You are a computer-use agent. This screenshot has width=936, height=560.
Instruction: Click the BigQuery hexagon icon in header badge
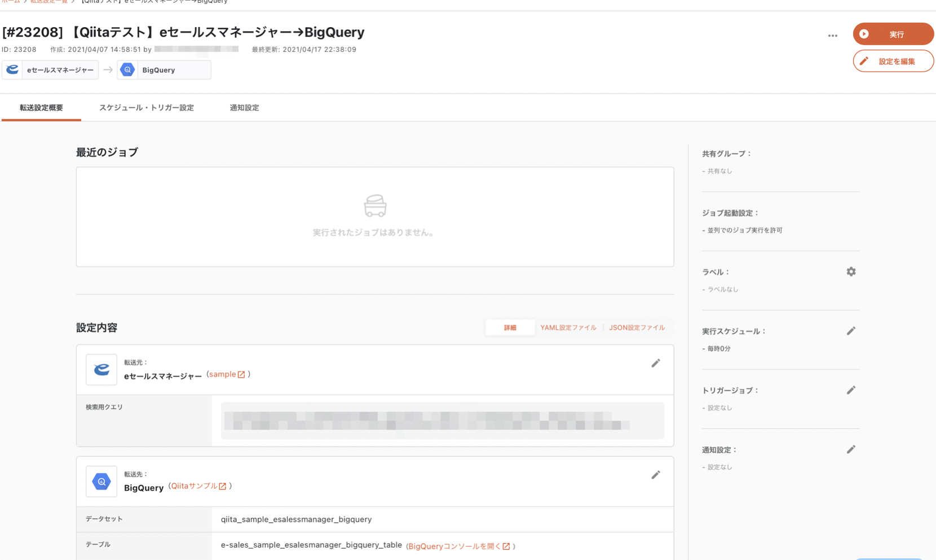(127, 70)
